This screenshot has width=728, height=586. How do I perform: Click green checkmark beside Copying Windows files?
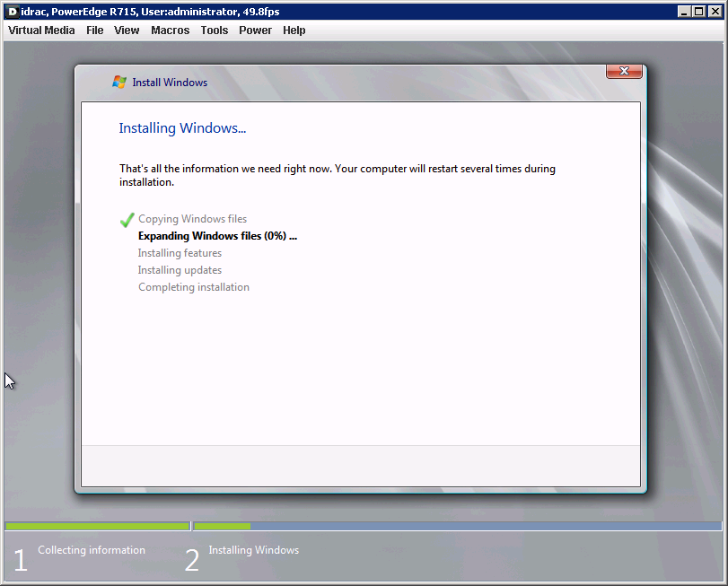pyautogui.click(x=127, y=219)
